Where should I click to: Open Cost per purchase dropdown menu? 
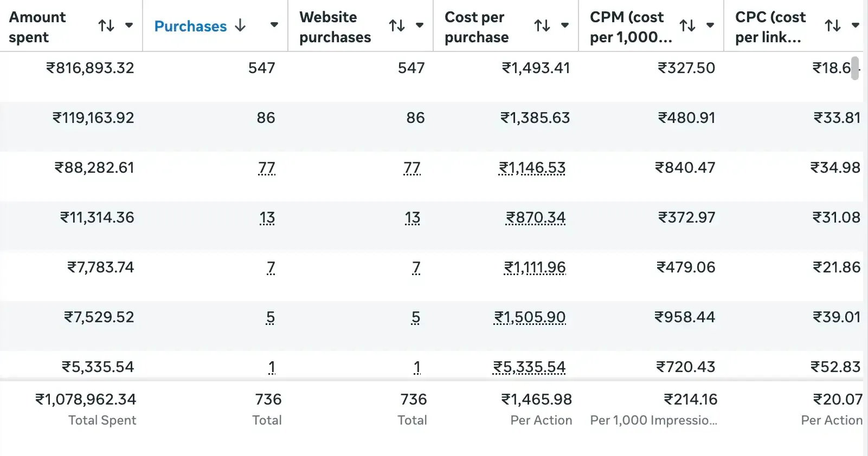point(565,25)
